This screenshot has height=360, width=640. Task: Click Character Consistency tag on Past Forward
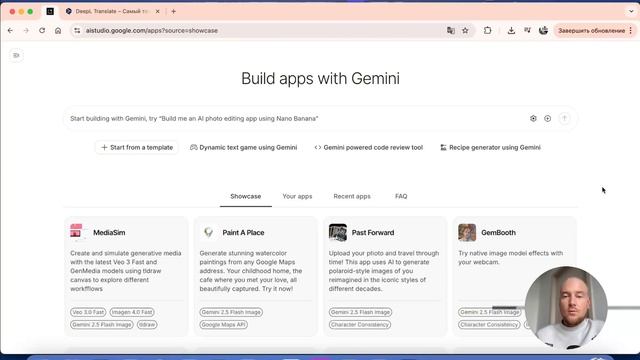pos(360,324)
